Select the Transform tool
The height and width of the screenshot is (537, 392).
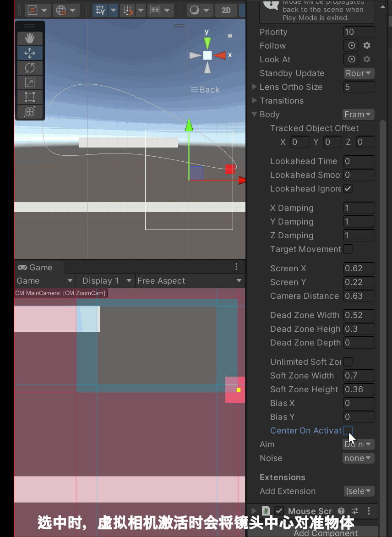click(x=30, y=112)
